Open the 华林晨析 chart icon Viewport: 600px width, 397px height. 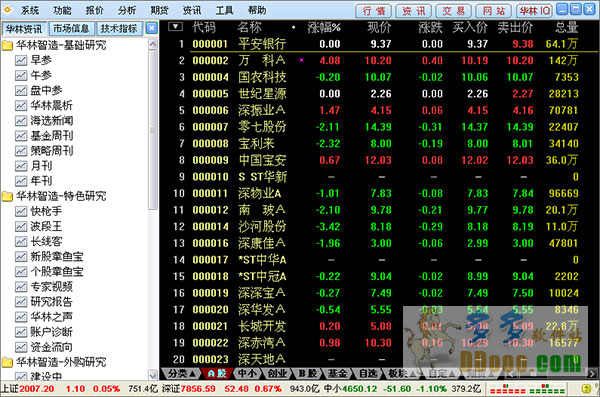coord(21,105)
